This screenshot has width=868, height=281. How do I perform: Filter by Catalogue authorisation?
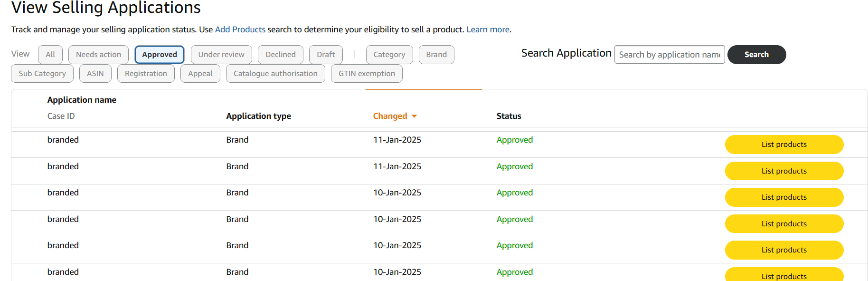pyautogui.click(x=275, y=74)
